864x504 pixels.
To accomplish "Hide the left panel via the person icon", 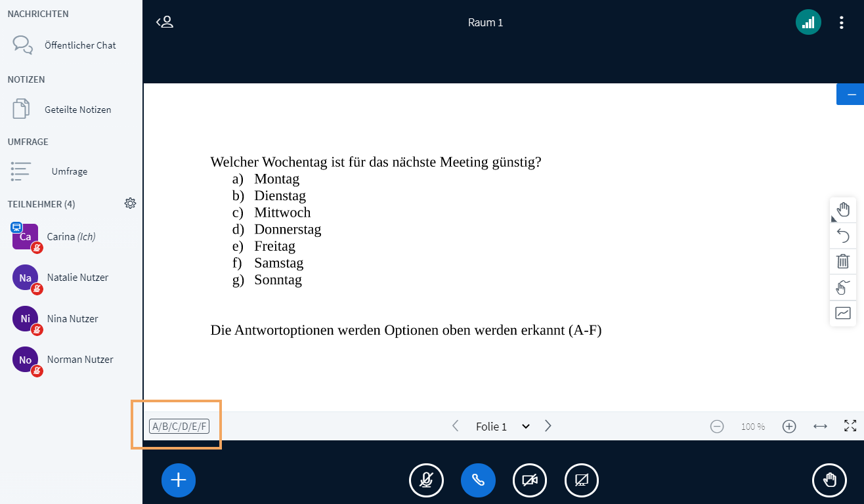I will pos(165,22).
